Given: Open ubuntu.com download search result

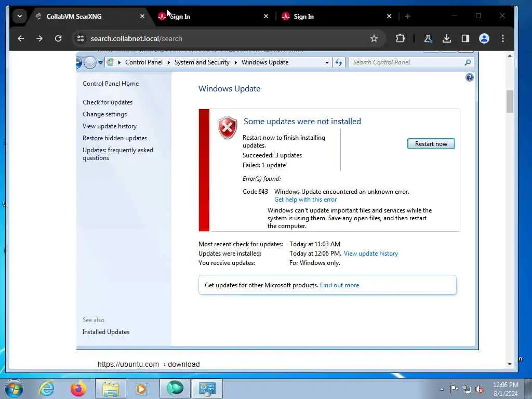Looking at the screenshot, I should (x=149, y=364).
